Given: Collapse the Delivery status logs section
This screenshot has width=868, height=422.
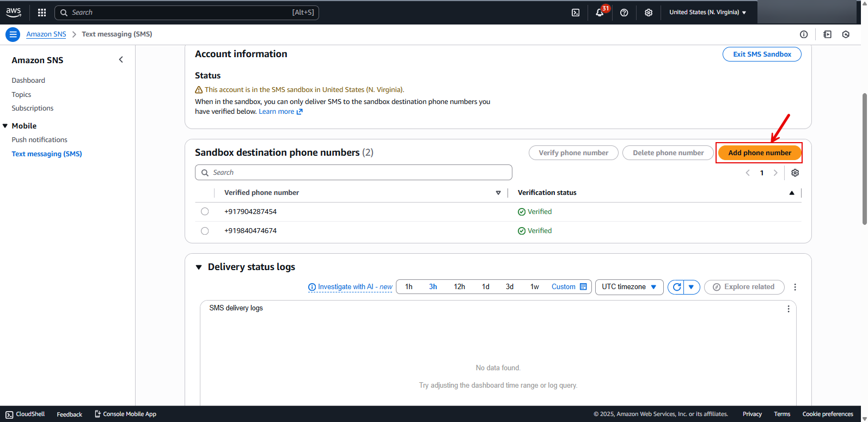Looking at the screenshot, I should point(199,267).
